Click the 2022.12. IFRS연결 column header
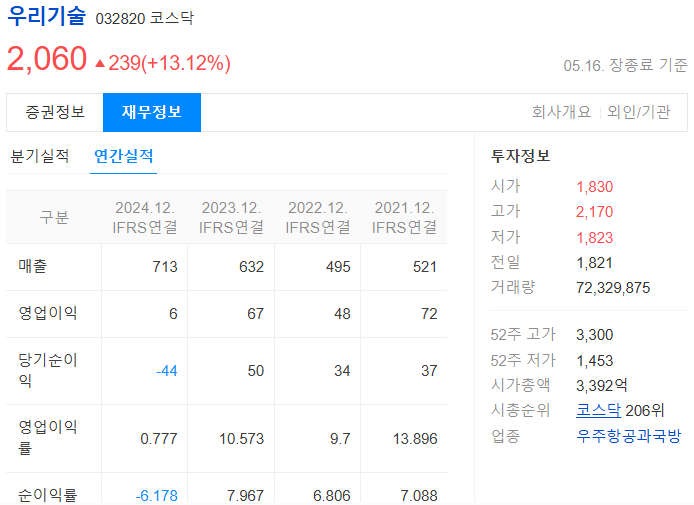Image resolution: width=694 pixels, height=505 pixels. 318,217
